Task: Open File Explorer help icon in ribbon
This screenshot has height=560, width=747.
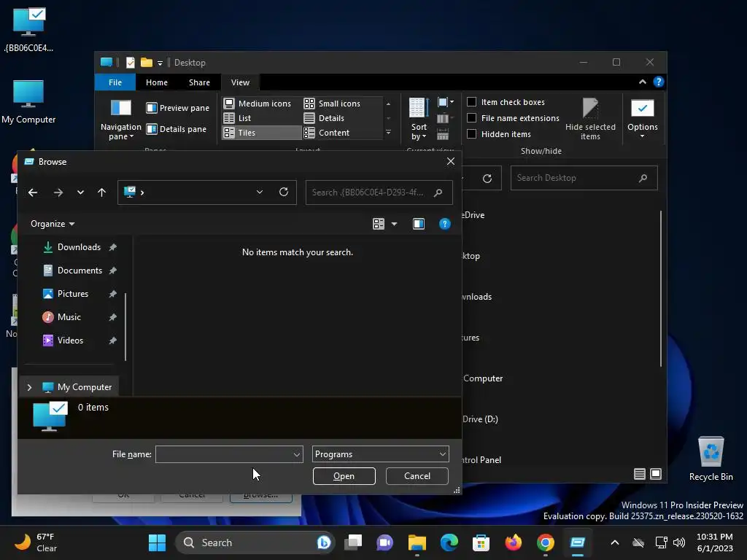Action: click(x=659, y=82)
